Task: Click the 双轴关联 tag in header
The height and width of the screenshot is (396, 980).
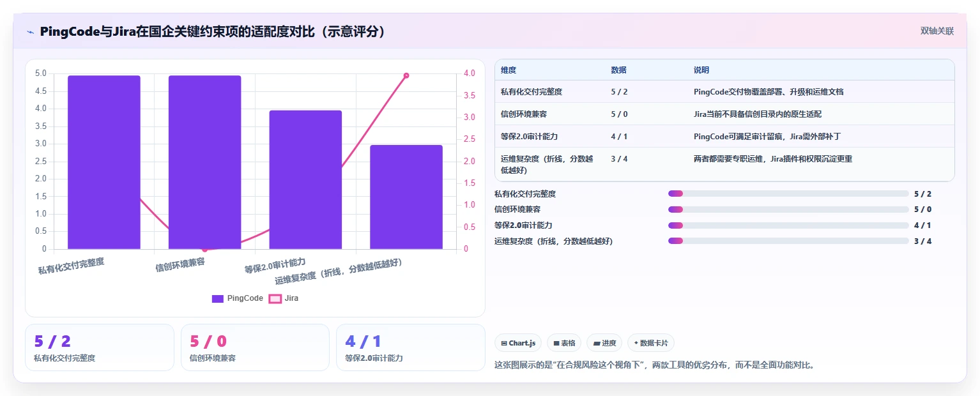Action: coord(937,31)
